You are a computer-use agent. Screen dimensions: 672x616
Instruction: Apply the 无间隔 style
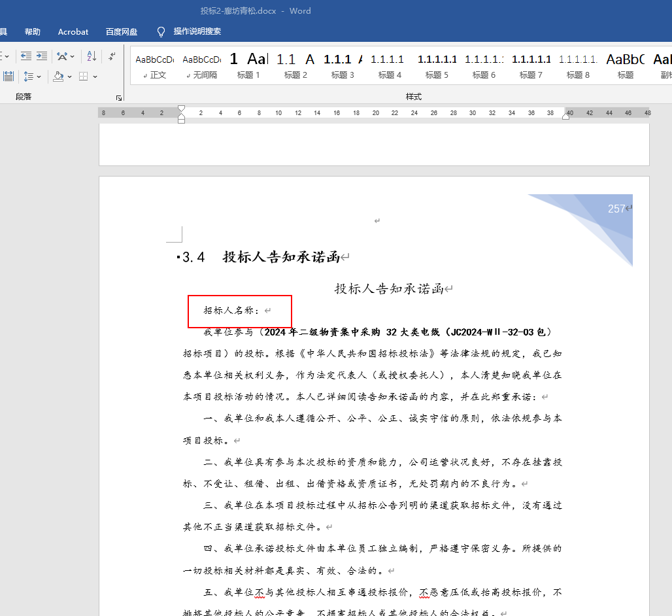(202, 66)
